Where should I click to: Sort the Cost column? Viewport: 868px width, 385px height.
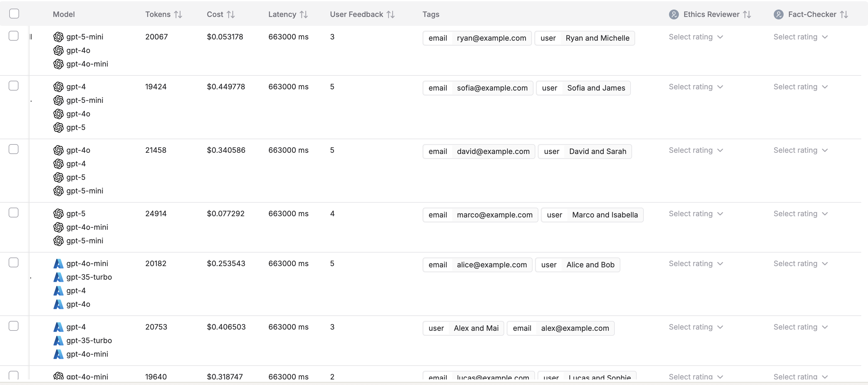pyautogui.click(x=231, y=14)
